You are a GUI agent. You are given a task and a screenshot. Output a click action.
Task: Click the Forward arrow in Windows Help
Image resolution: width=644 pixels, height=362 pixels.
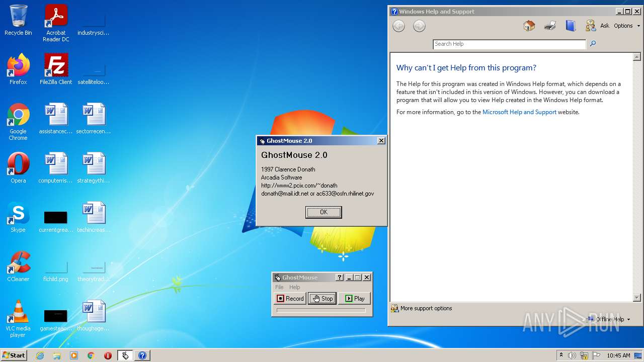(x=419, y=26)
